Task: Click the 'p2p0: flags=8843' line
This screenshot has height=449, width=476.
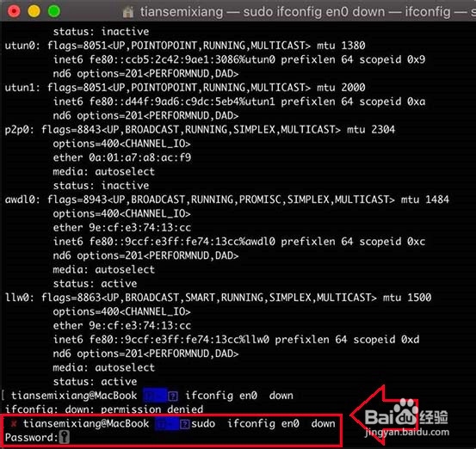Action: [x=200, y=130]
